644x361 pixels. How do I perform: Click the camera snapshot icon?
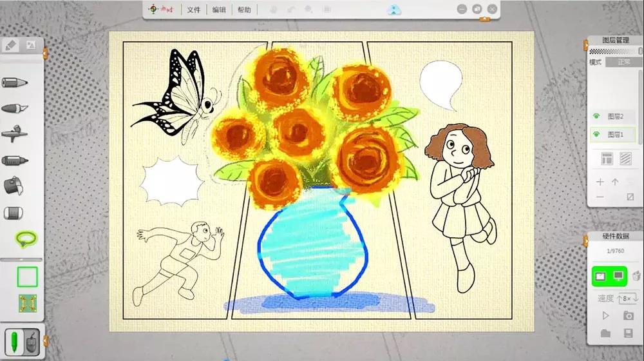tap(628, 315)
